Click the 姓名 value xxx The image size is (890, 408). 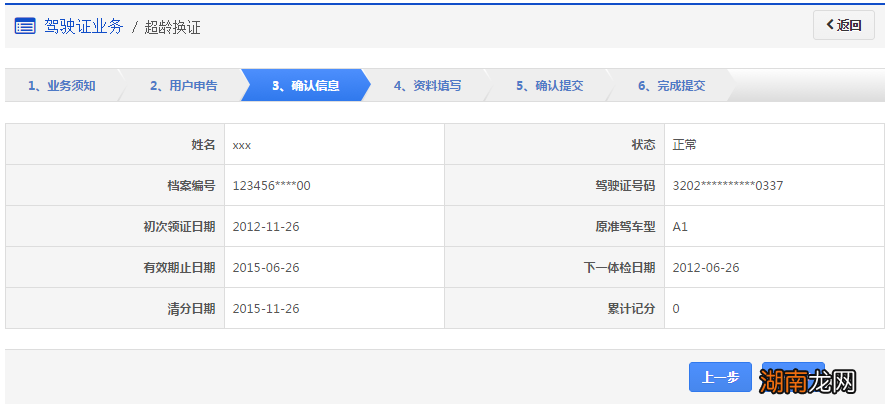point(241,145)
